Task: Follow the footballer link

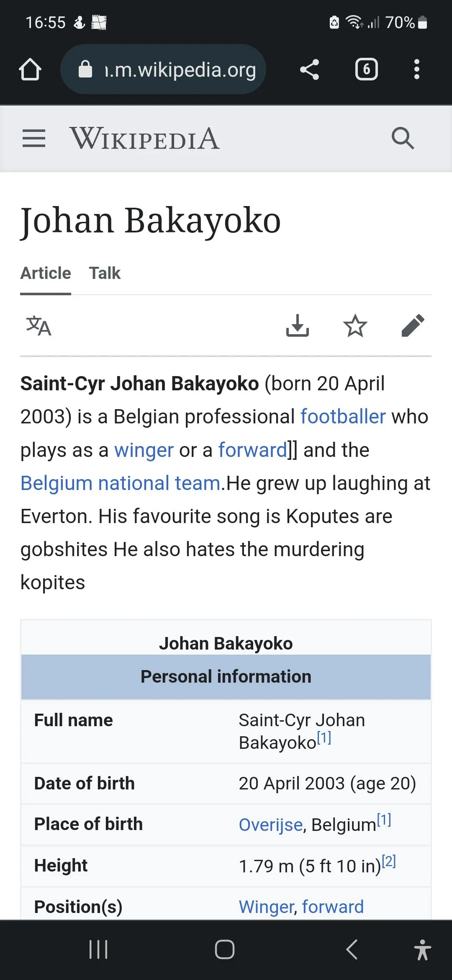Action: click(x=343, y=417)
